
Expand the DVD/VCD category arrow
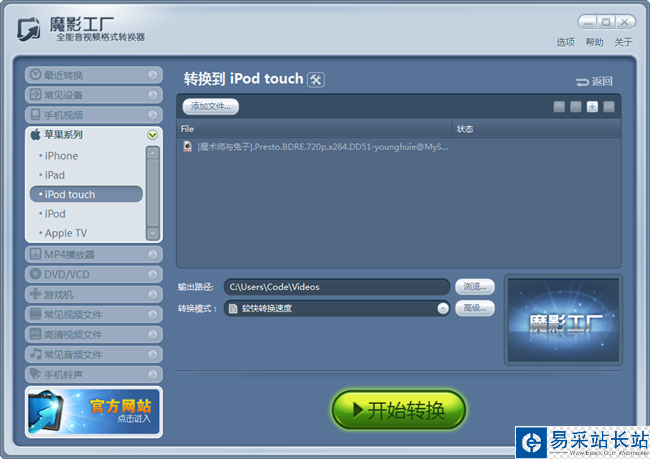[x=153, y=274]
